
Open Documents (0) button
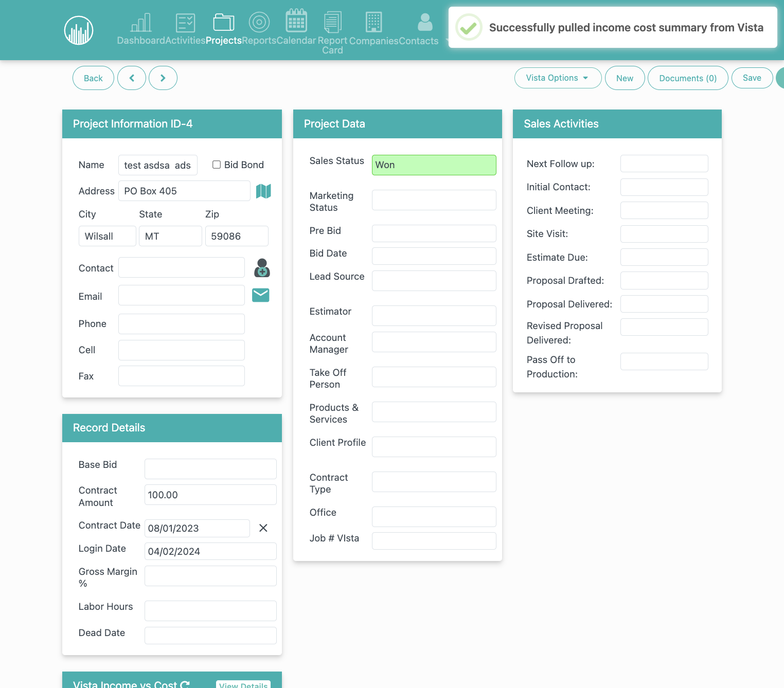(688, 78)
